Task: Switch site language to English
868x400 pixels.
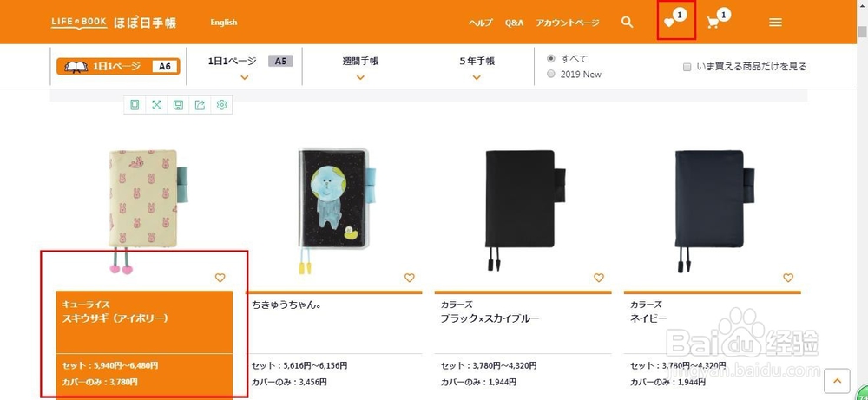Action: tap(224, 23)
